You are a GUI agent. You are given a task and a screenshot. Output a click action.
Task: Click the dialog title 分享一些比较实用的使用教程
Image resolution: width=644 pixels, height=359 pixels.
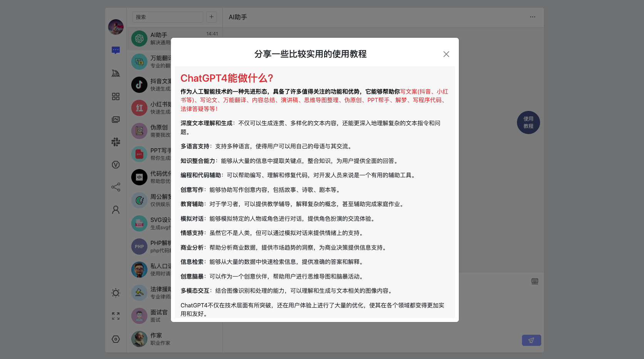(x=310, y=54)
